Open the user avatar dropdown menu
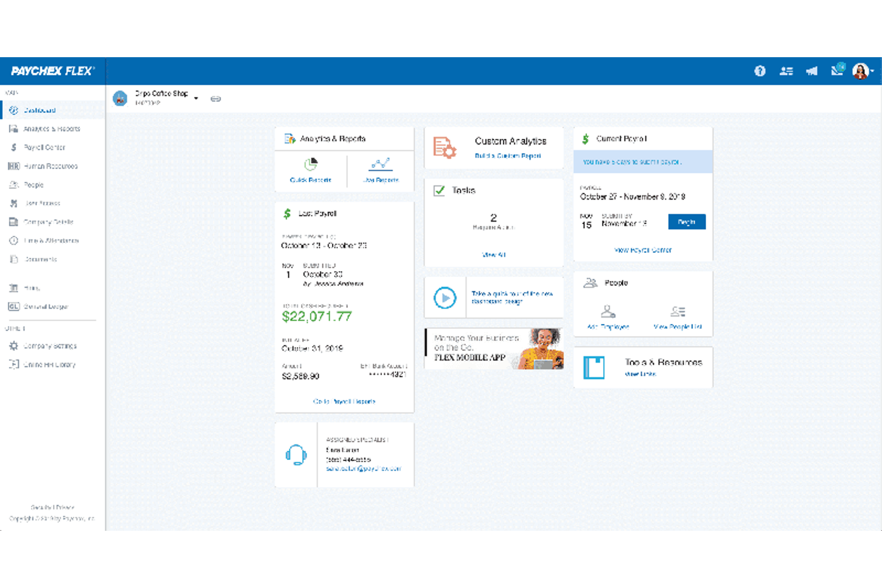 [x=861, y=71]
